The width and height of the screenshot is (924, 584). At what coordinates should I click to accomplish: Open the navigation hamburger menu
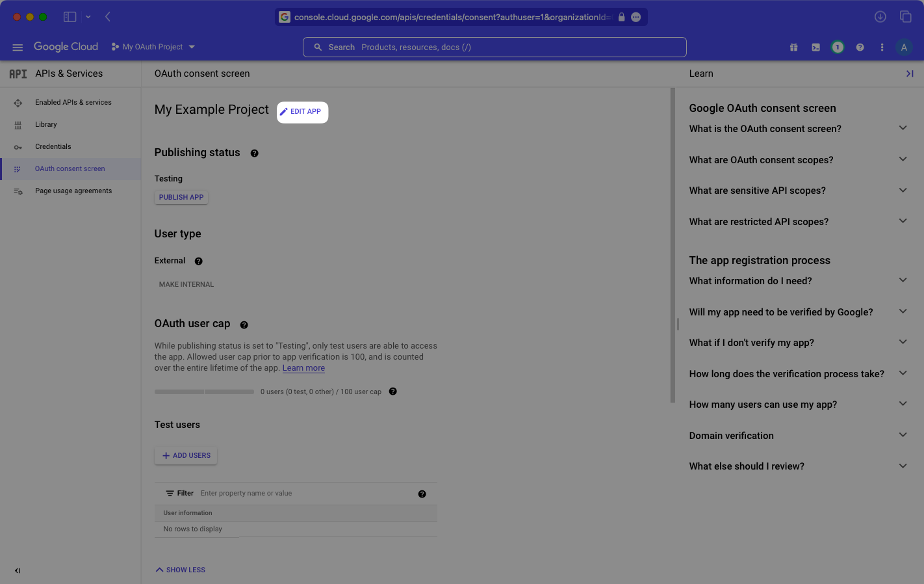point(18,47)
